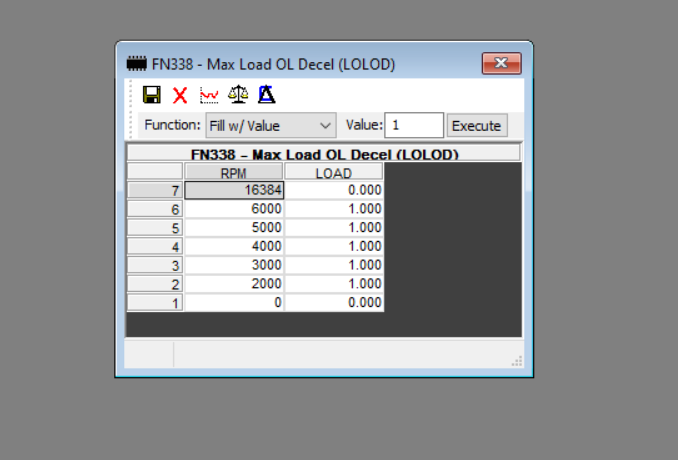678x460 pixels.
Task: Select the LOAD cell in row 5
Action: (334, 227)
